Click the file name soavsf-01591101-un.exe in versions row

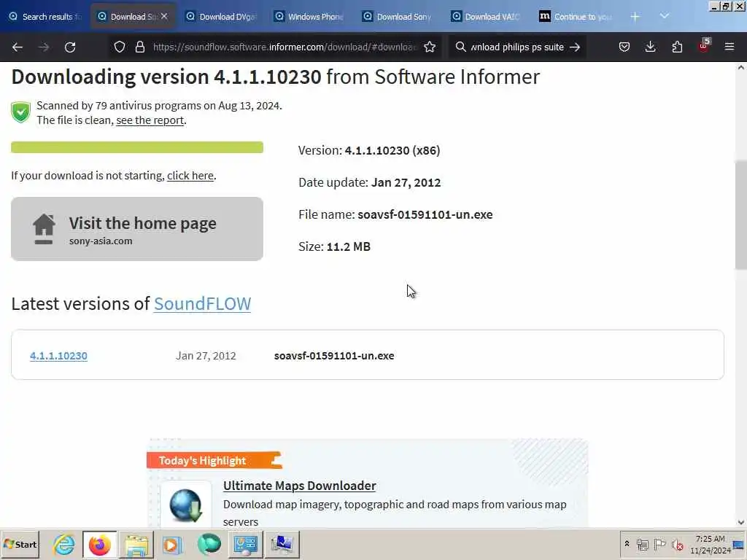point(334,356)
